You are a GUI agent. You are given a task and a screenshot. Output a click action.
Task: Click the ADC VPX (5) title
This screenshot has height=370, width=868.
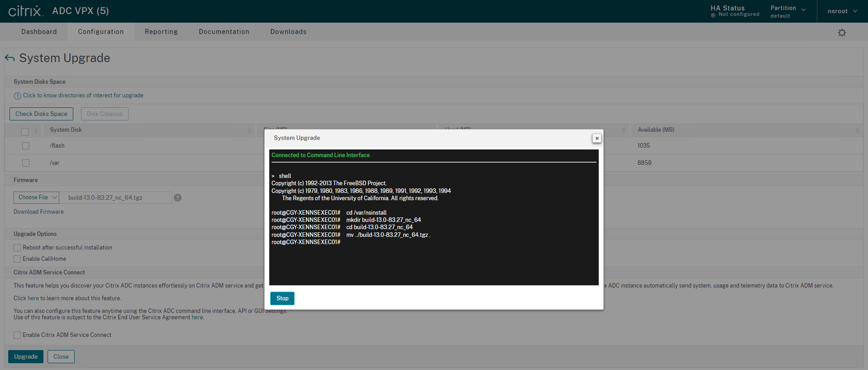point(80,11)
